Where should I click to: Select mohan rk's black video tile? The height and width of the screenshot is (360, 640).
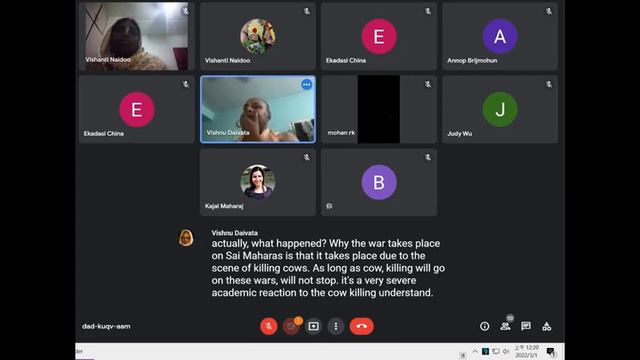pos(379,109)
